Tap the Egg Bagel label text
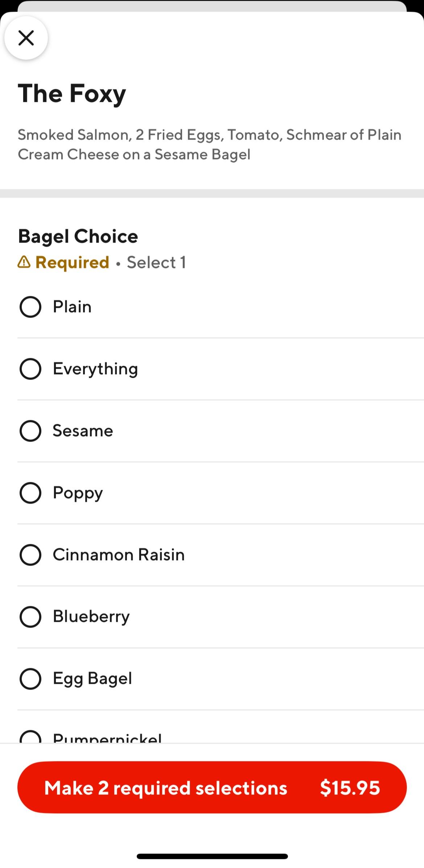The width and height of the screenshot is (424, 868). tap(92, 678)
